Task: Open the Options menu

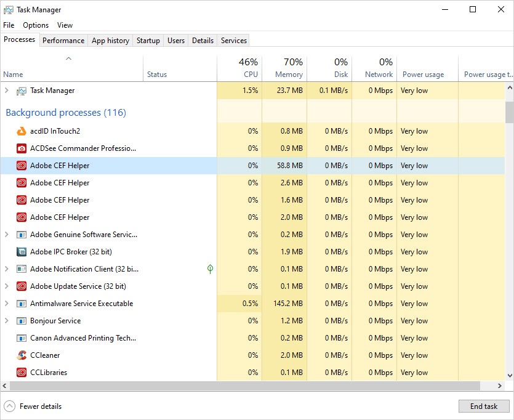Action: (35, 25)
